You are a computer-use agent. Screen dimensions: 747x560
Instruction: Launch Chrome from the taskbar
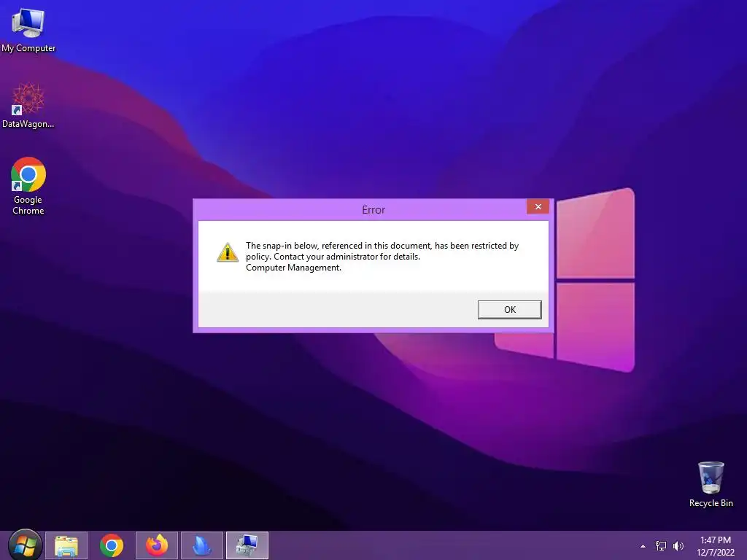(x=112, y=545)
